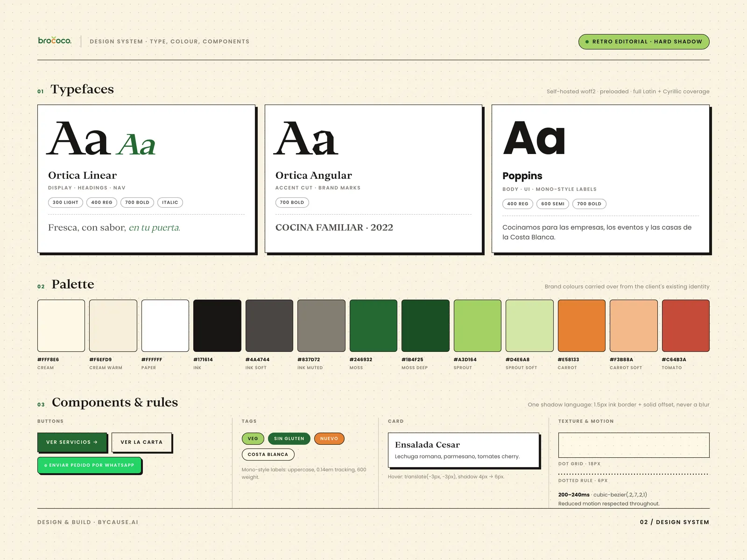Click the Ortica Linear card title

[83, 175]
